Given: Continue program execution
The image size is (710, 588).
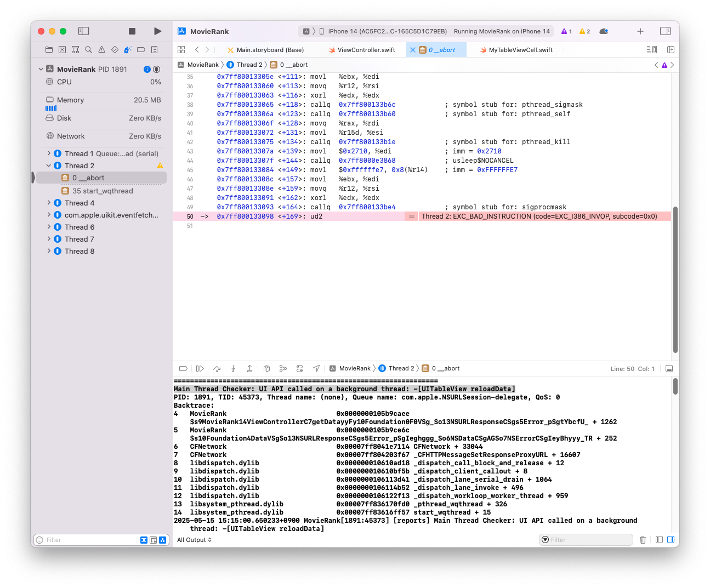Looking at the screenshot, I should tap(200, 369).
